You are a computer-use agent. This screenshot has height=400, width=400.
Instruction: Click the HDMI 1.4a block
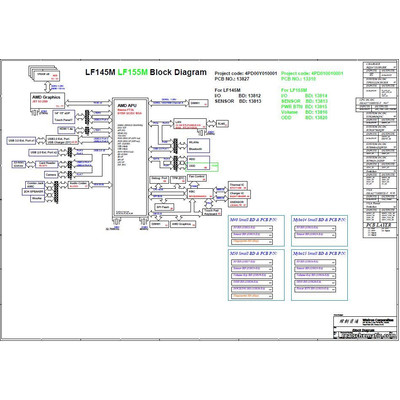click(x=66, y=129)
